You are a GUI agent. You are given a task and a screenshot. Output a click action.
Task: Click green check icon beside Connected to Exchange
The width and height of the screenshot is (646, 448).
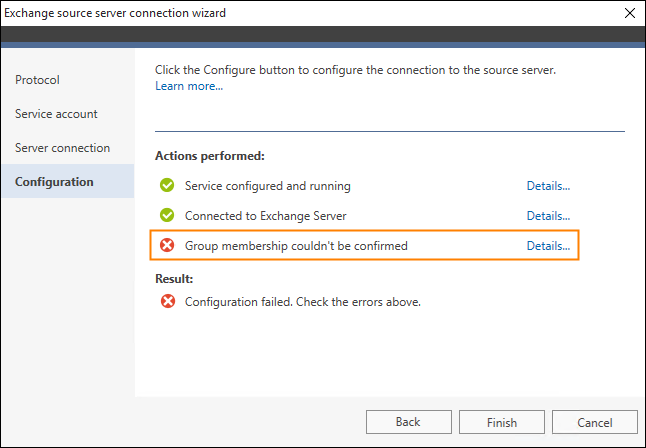coord(167,215)
